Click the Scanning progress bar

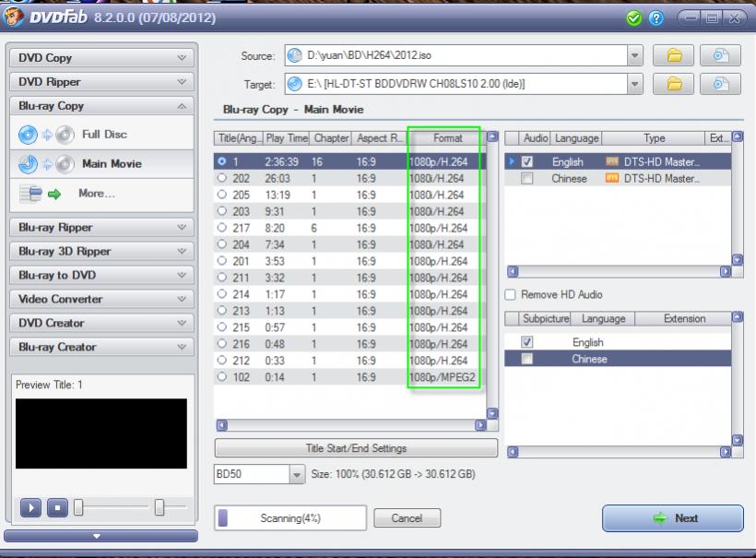pos(290,518)
